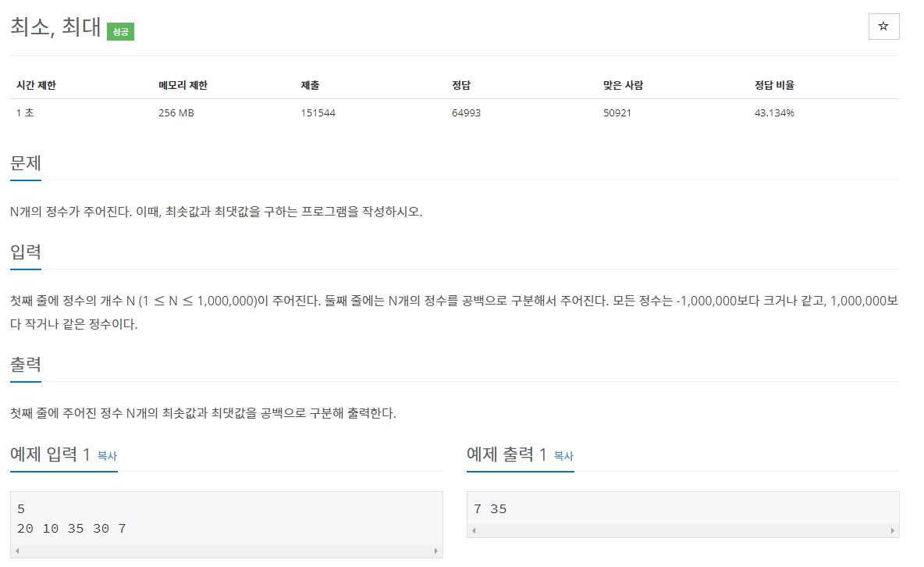The image size is (924, 567).
Task: Click the 맞은 사람 column header
Action: click(623, 86)
